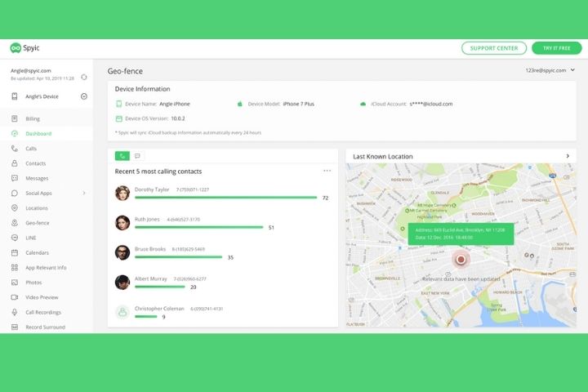Open the Calls phone icon

tap(14, 149)
